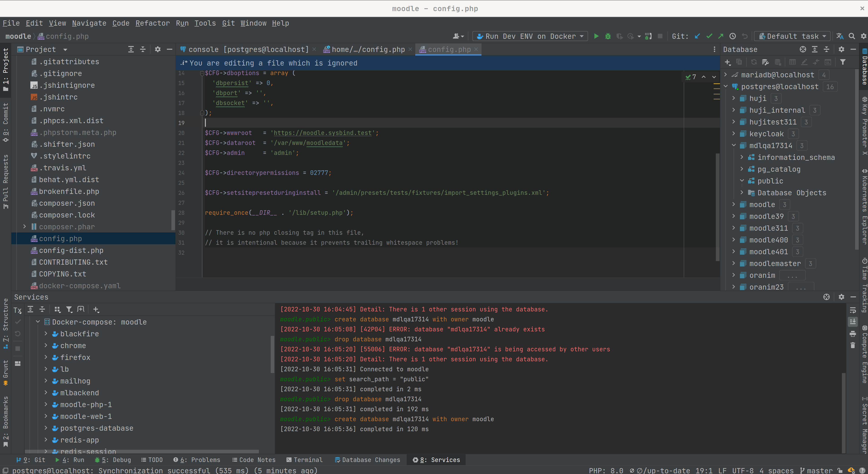
Task: Toggle the Bookmarks tool window stripe button
Action: (x=5, y=422)
